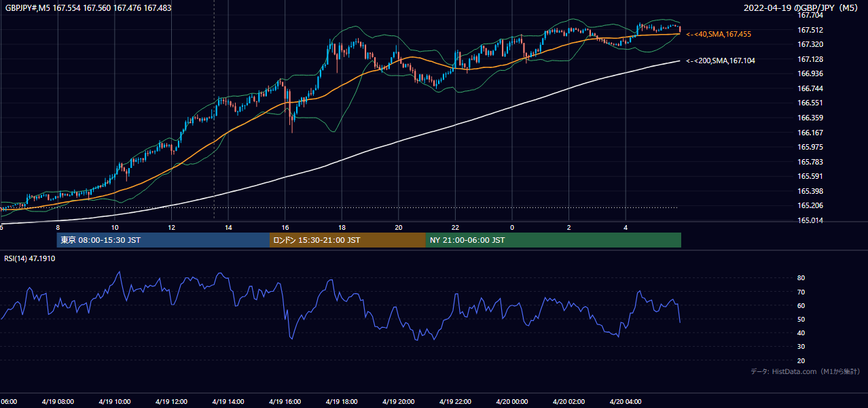Open the HistData.com data source credit
Image resolution: width=868 pixels, height=408 pixels.
point(805,371)
